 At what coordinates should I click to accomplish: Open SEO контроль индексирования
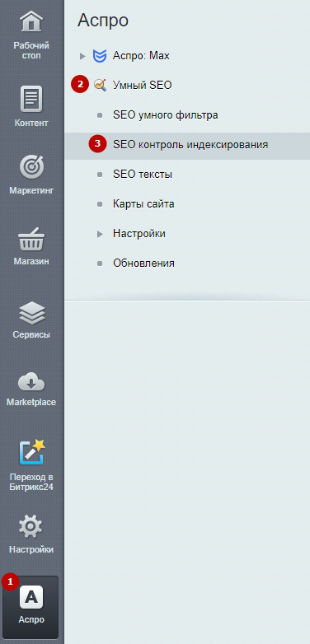[x=190, y=145]
